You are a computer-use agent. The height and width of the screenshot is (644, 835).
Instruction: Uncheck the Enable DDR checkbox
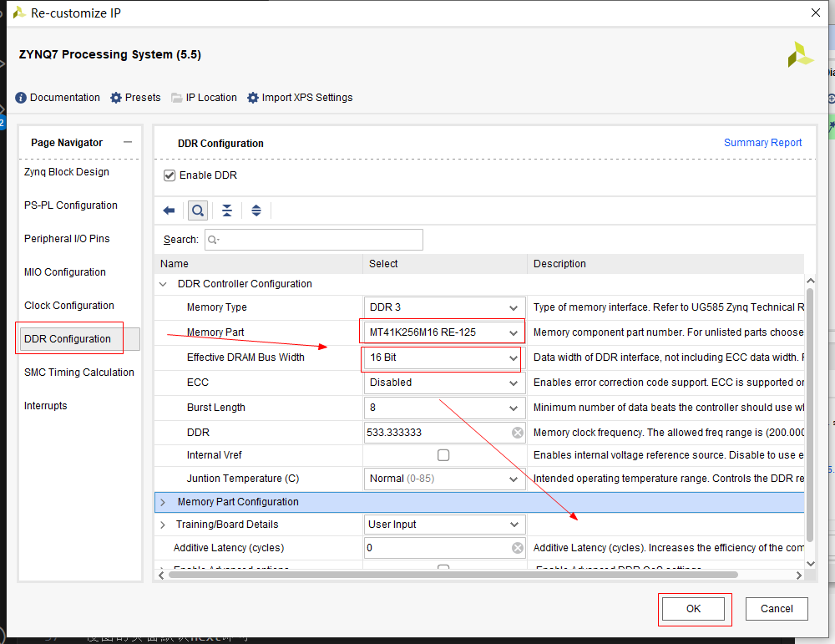170,175
